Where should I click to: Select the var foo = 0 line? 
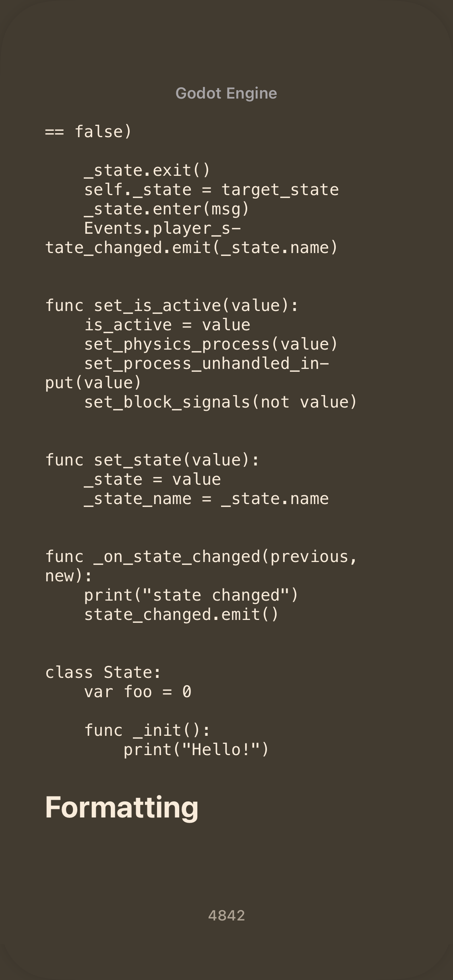coord(138,692)
